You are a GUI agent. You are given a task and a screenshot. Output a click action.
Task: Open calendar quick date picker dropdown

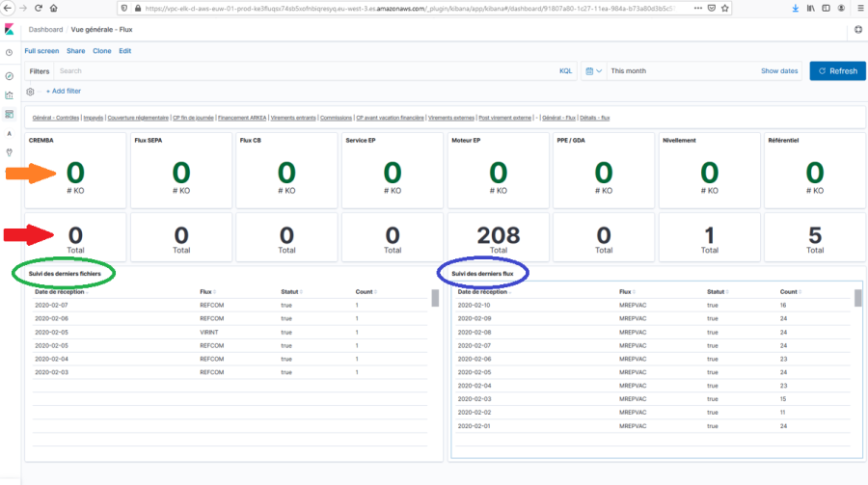coord(593,71)
